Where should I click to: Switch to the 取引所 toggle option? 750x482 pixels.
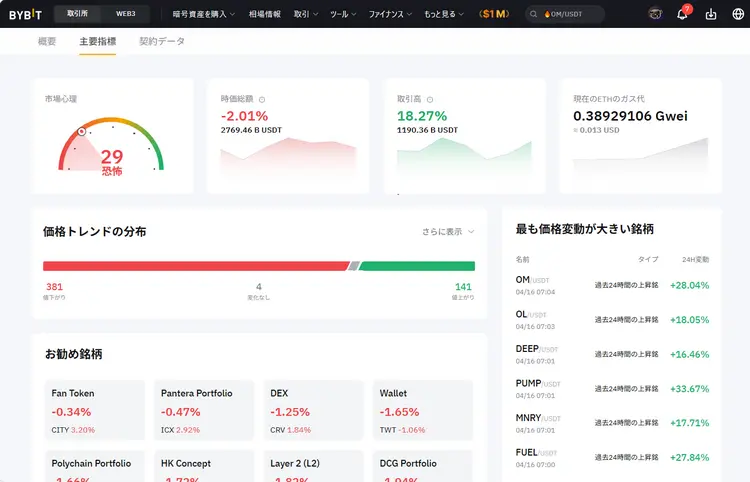point(77,14)
